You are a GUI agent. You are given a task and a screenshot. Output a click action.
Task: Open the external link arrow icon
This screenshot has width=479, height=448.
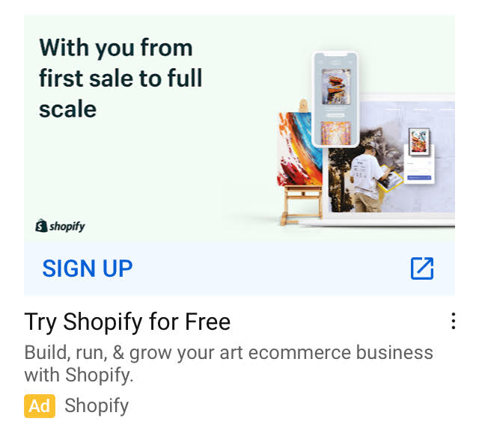coord(422,269)
